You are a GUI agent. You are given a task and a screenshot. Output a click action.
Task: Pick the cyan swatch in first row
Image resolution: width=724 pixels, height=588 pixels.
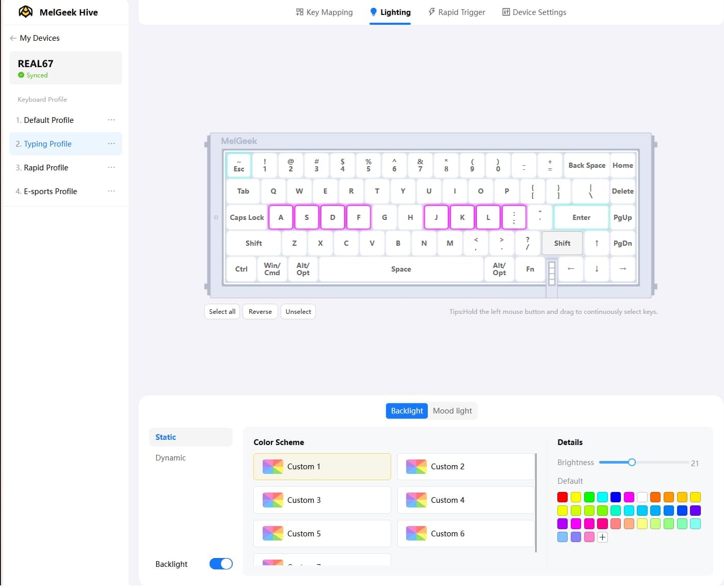[x=602, y=497]
